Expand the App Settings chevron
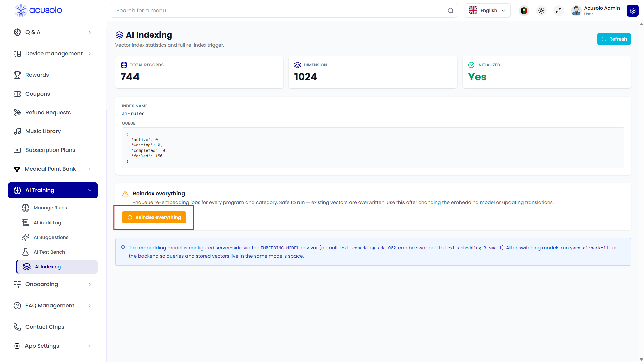The width and height of the screenshot is (644, 362). coord(90,346)
